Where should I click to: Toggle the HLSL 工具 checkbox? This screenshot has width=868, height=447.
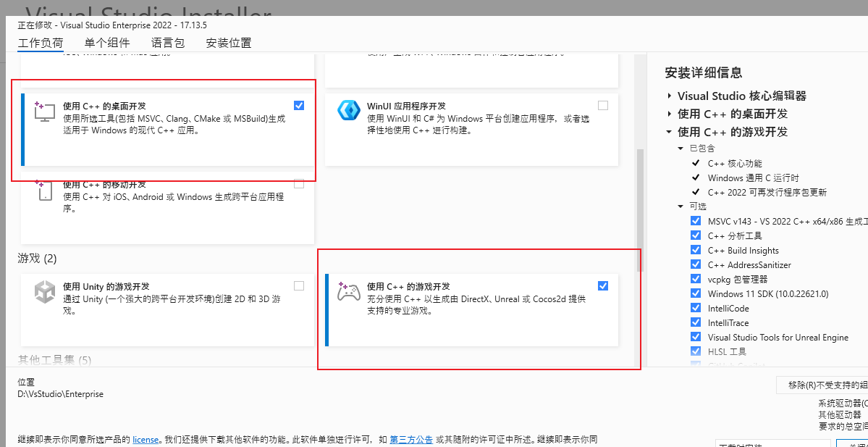(x=696, y=351)
